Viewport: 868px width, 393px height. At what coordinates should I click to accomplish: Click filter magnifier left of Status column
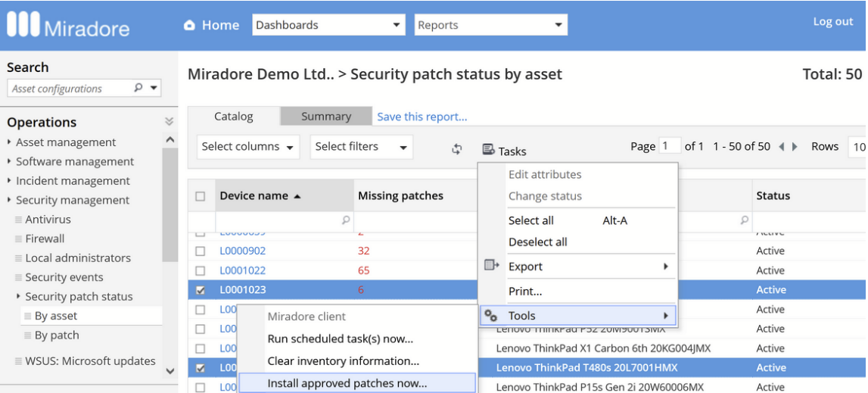click(745, 220)
